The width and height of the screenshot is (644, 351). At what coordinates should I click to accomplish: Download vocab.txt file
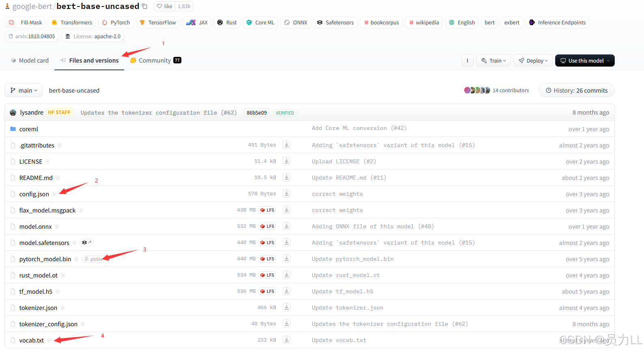[x=286, y=340]
